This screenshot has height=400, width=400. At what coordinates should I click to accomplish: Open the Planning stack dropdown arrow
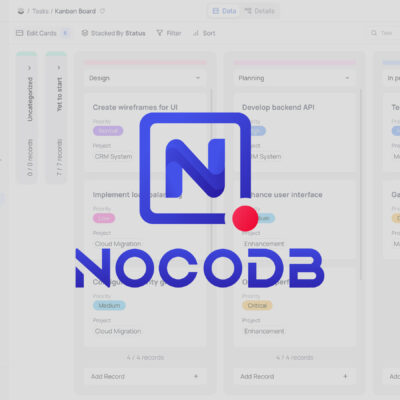pyautogui.click(x=347, y=78)
